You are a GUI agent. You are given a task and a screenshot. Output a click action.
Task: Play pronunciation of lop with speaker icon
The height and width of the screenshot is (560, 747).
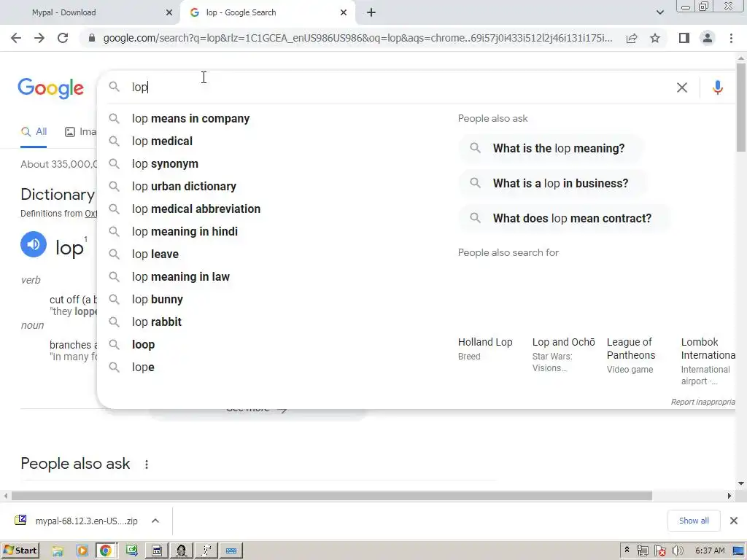pos(34,244)
